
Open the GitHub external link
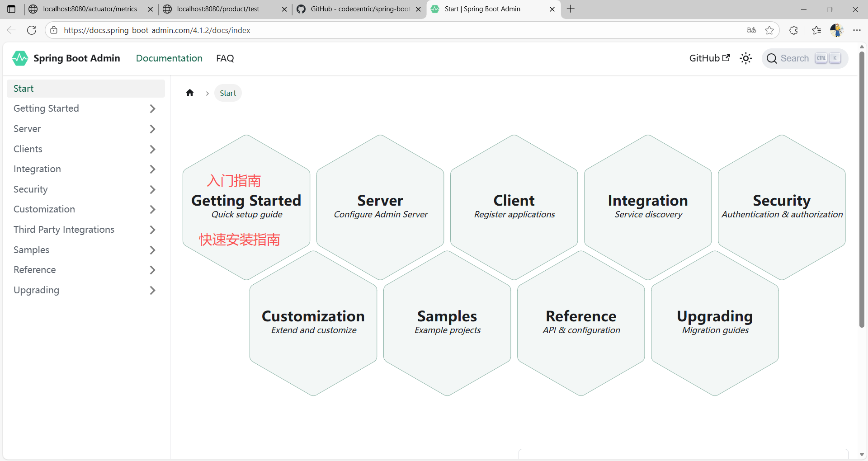coord(709,58)
